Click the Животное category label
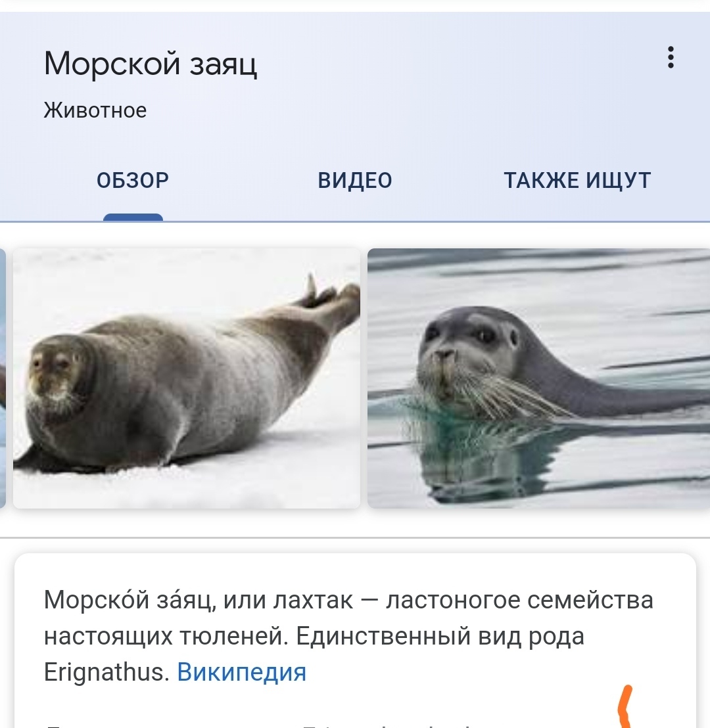Screen dimensions: 710x728 (x=95, y=110)
